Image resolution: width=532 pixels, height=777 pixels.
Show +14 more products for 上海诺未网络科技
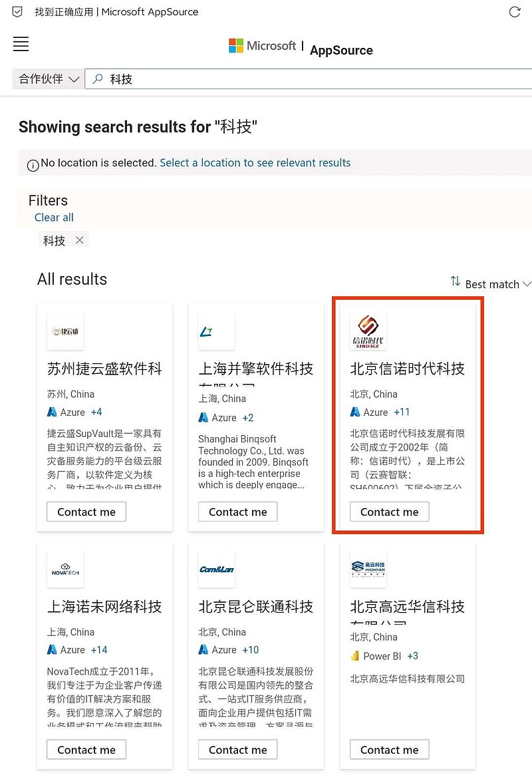point(99,650)
